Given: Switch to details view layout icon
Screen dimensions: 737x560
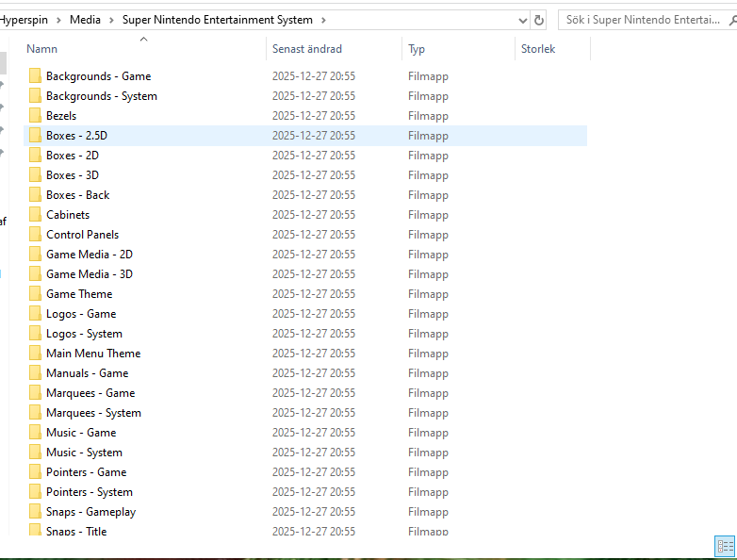Looking at the screenshot, I should pos(725,546).
